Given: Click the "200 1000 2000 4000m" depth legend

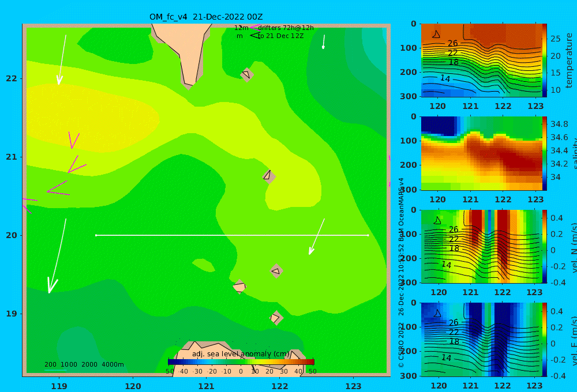Looking at the screenshot, I should 84,364.
